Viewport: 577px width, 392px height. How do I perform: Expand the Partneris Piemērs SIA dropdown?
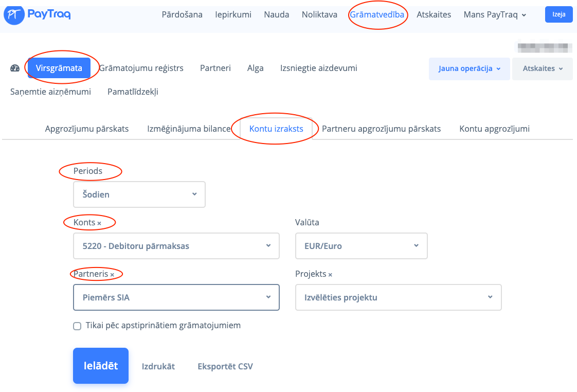[x=176, y=297]
